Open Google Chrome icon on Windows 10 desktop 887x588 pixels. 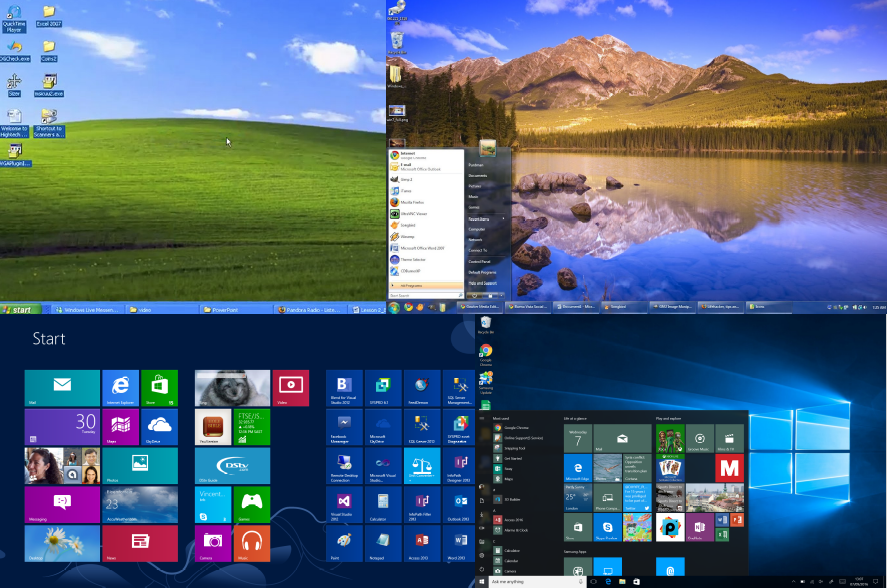click(485, 355)
